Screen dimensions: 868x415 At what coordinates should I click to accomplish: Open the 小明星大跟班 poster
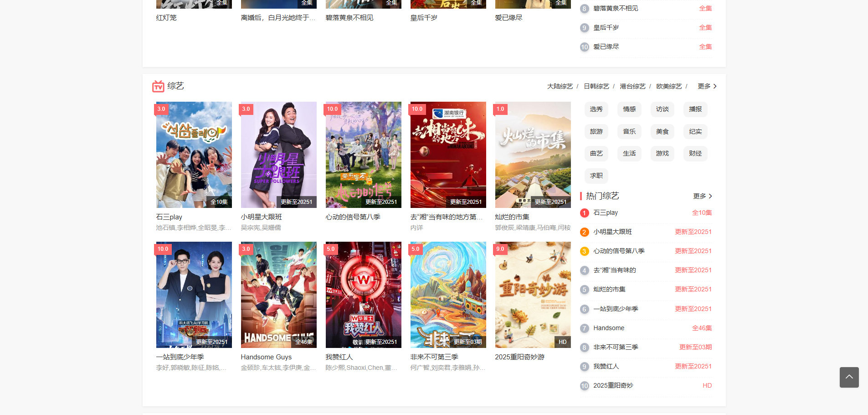[278, 155]
